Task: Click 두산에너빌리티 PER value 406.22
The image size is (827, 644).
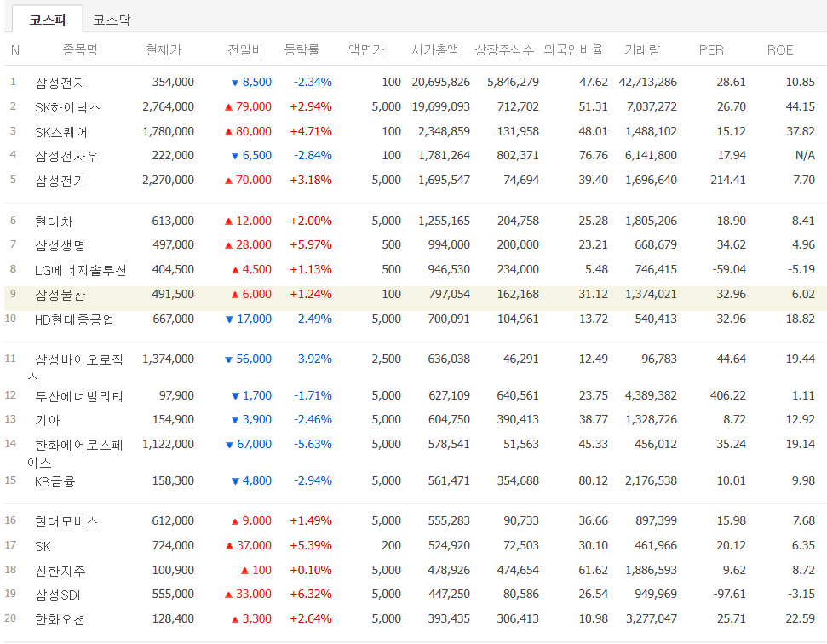Action: pyautogui.click(x=728, y=395)
